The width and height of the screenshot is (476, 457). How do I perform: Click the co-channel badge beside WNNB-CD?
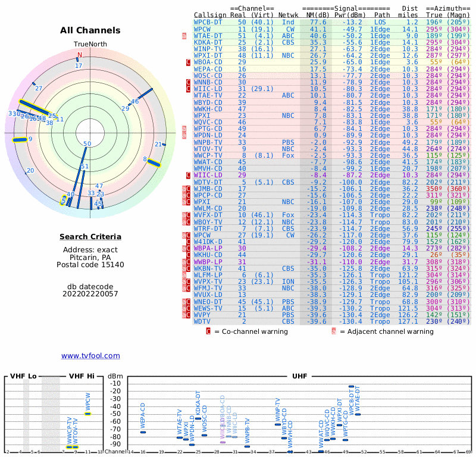click(x=188, y=82)
